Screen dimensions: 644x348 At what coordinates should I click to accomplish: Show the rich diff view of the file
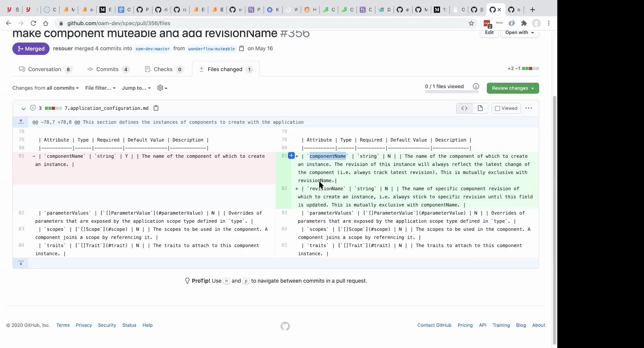[x=480, y=108]
